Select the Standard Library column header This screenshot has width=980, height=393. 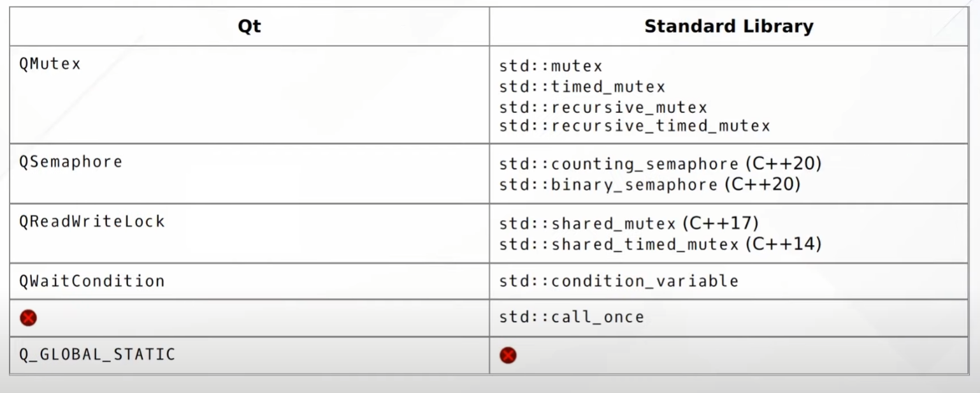pyautogui.click(x=728, y=26)
